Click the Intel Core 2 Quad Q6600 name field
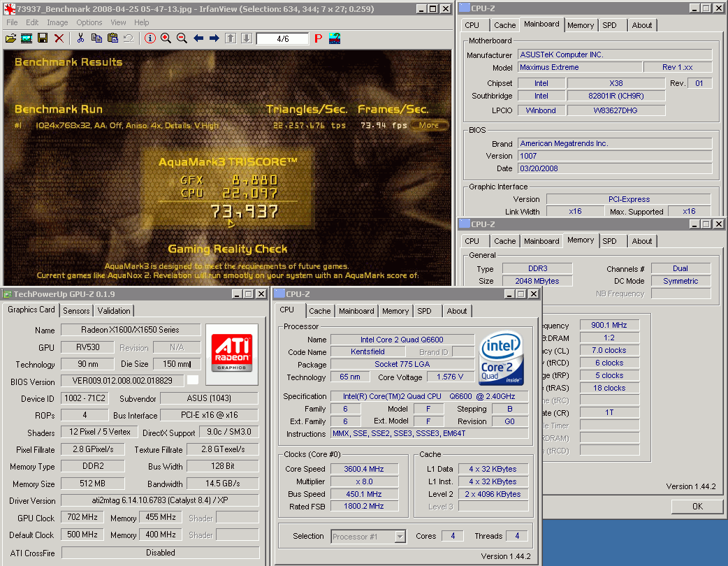The image size is (728, 566). [402, 340]
